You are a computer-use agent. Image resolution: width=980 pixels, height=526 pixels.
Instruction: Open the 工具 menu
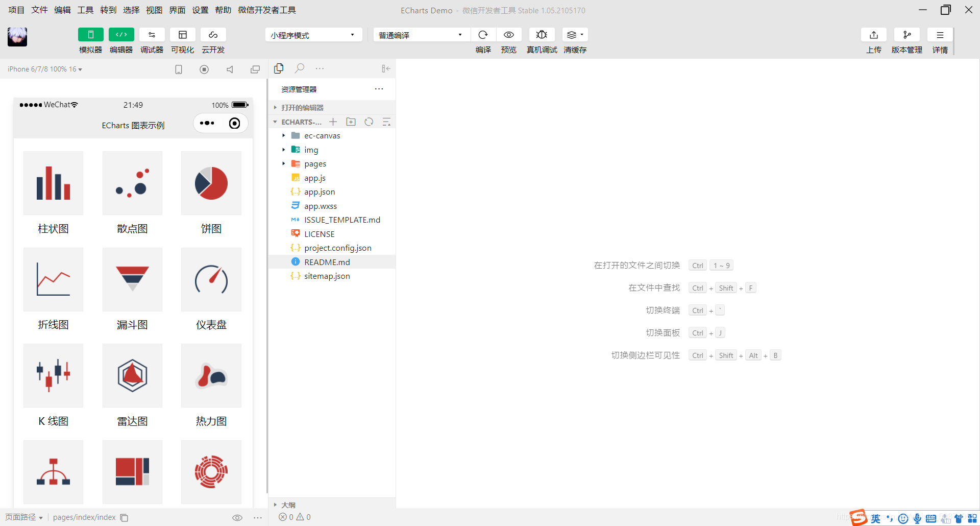point(85,10)
